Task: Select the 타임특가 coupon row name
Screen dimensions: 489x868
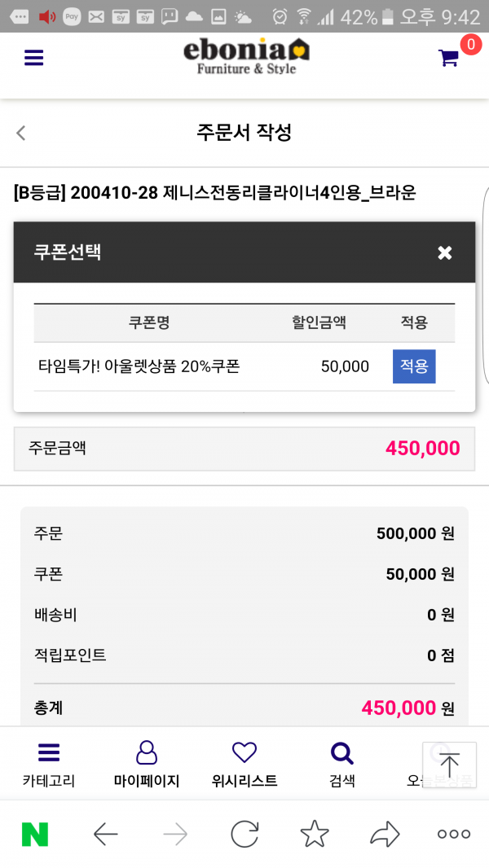Action: point(139,366)
